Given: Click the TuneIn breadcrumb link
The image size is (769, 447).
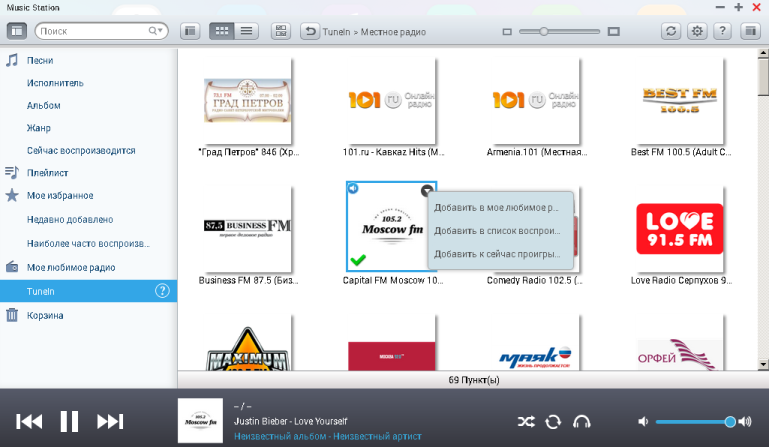Looking at the screenshot, I should pos(336,32).
